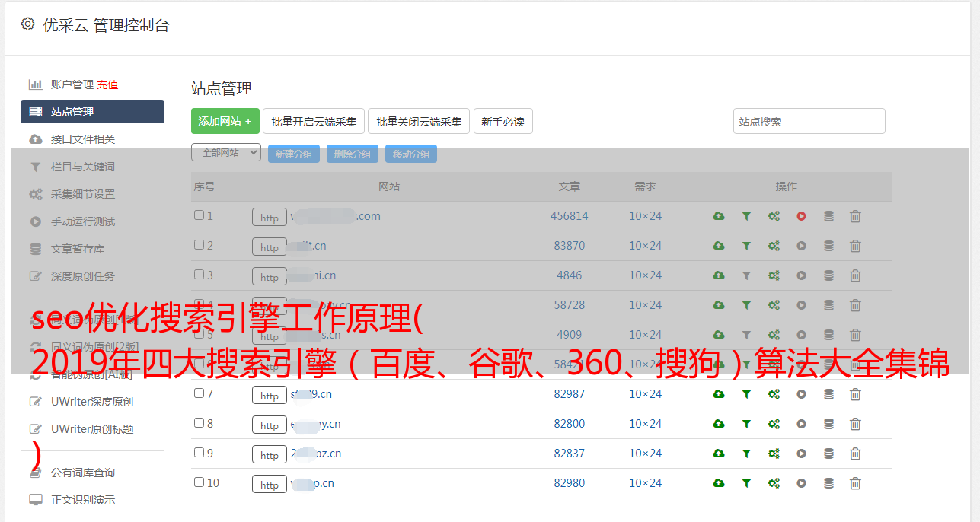This screenshot has width=980, height=522.
Task: Tick the checkbox for row 1
Action: [x=199, y=215]
